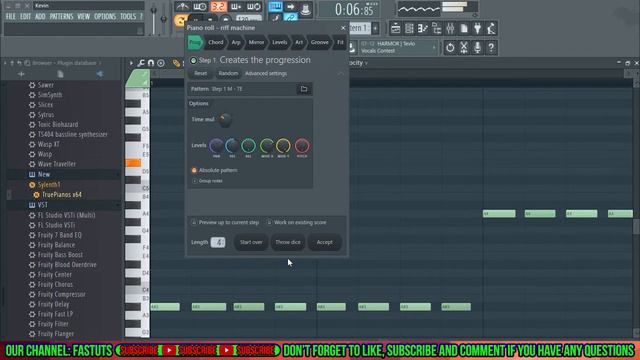Viewport: 640px width, 360px height.
Task: Click the piano roll stamp circle icon
Action: (x=161, y=63)
